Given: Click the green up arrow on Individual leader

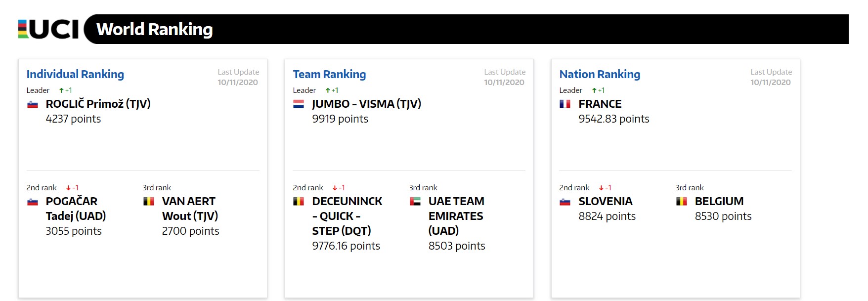Looking at the screenshot, I should click(61, 90).
